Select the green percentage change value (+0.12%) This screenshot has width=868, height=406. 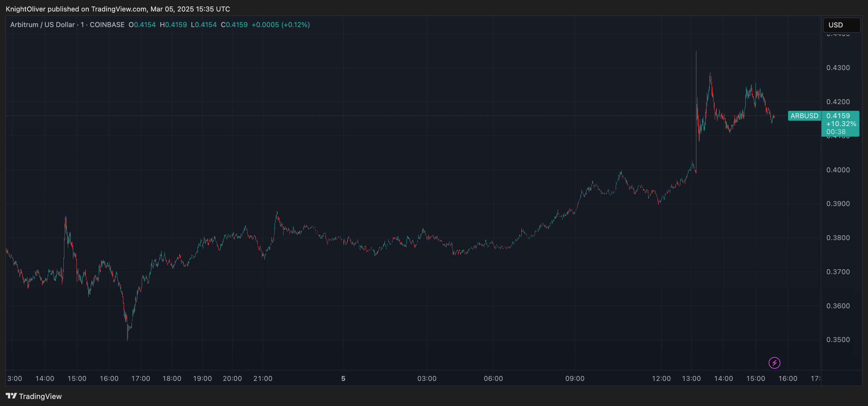297,24
